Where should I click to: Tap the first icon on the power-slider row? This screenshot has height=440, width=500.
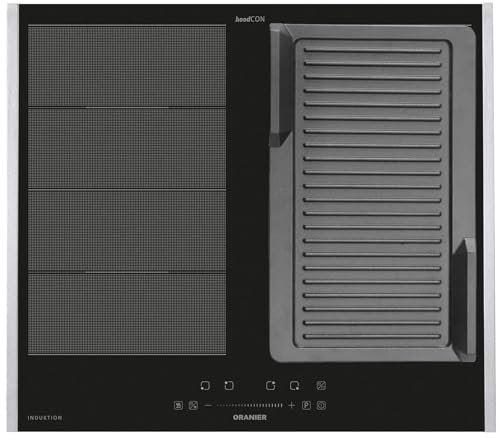pyautogui.click(x=178, y=405)
